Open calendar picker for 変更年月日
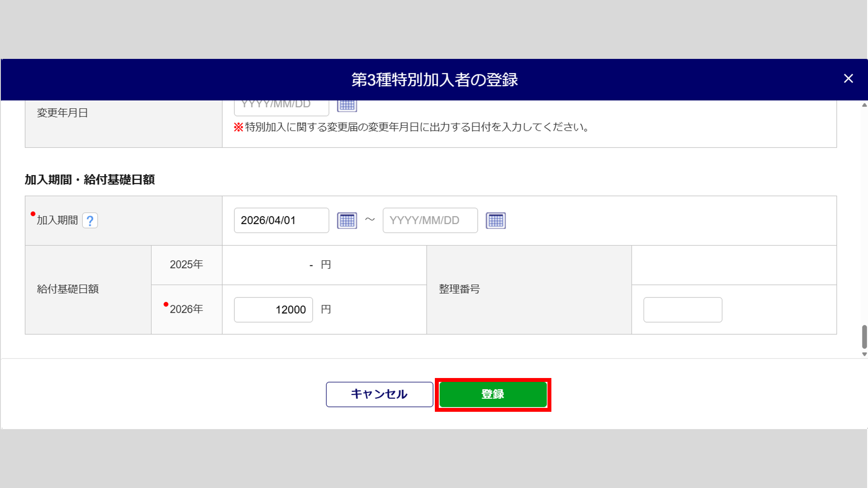868x488 pixels. click(x=347, y=105)
